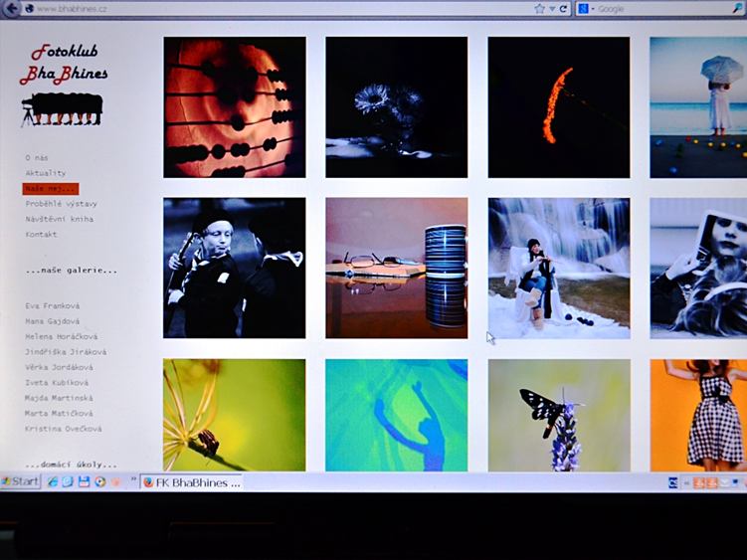Open Helena Horáčková's gallery
The image size is (747, 560).
(62, 336)
